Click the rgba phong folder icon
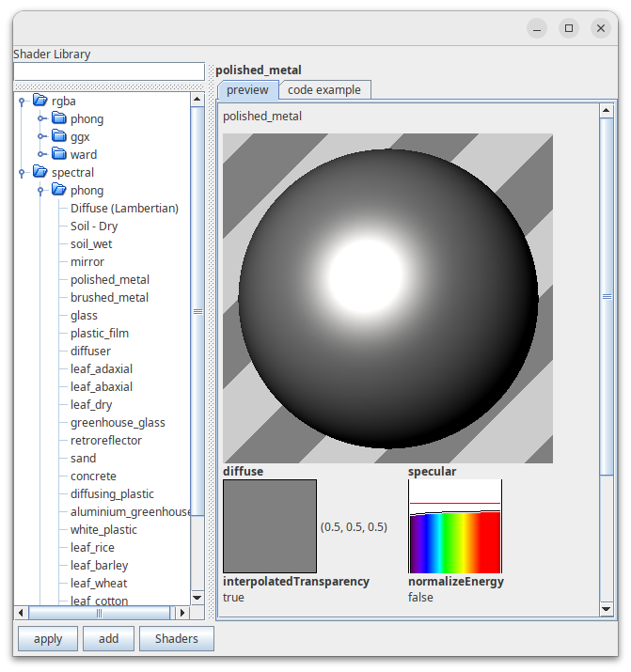The height and width of the screenshot is (672, 631). (58, 117)
